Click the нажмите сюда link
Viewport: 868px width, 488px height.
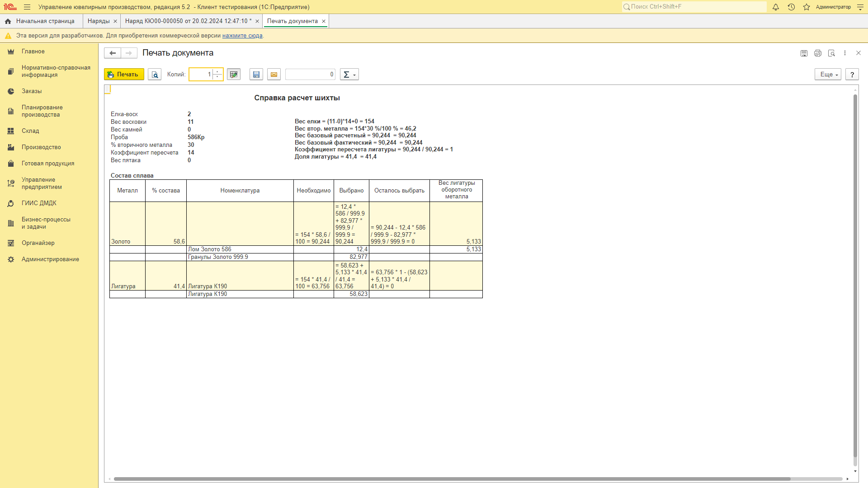pyautogui.click(x=242, y=36)
